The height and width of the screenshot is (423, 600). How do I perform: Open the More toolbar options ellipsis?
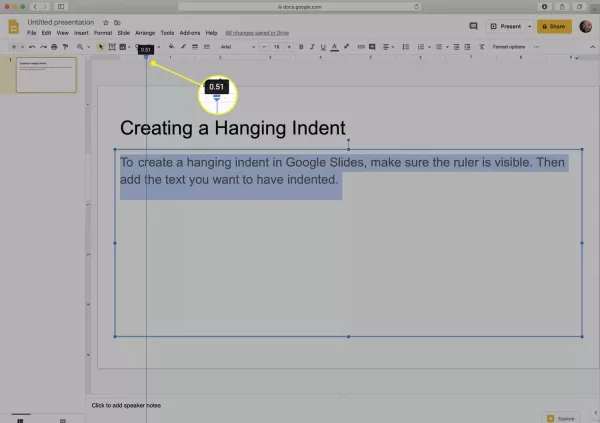(536, 47)
